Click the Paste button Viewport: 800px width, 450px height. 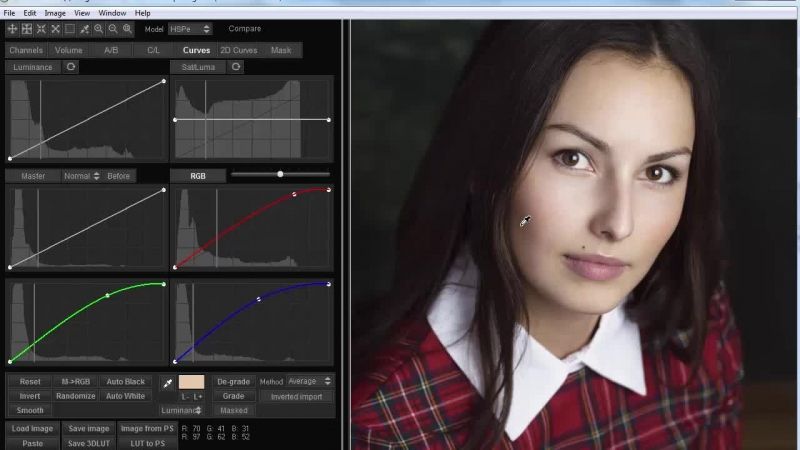[x=32, y=443]
